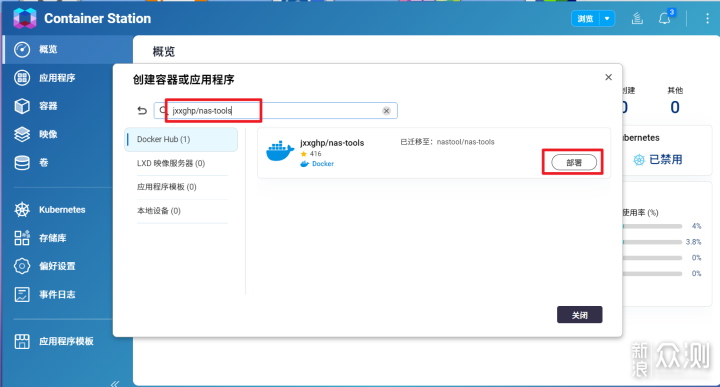The width and height of the screenshot is (720, 387).
Task: Click the search magnifier icon
Action: coord(163,110)
